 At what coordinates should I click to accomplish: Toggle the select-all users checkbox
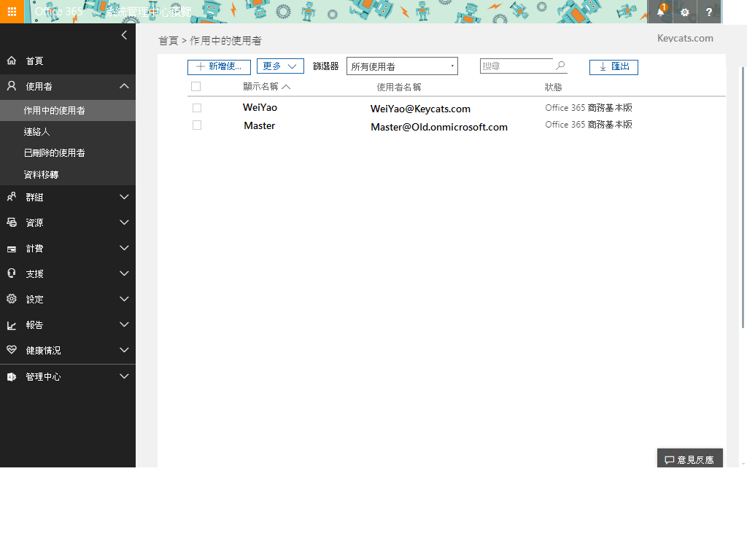click(x=196, y=86)
